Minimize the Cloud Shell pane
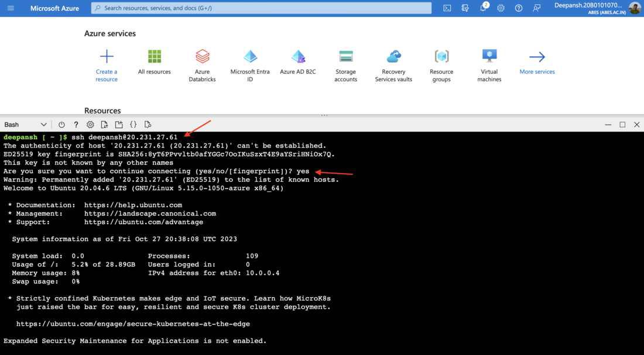Viewport: 644px width, 355px height. pyautogui.click(x=608, y=125)
